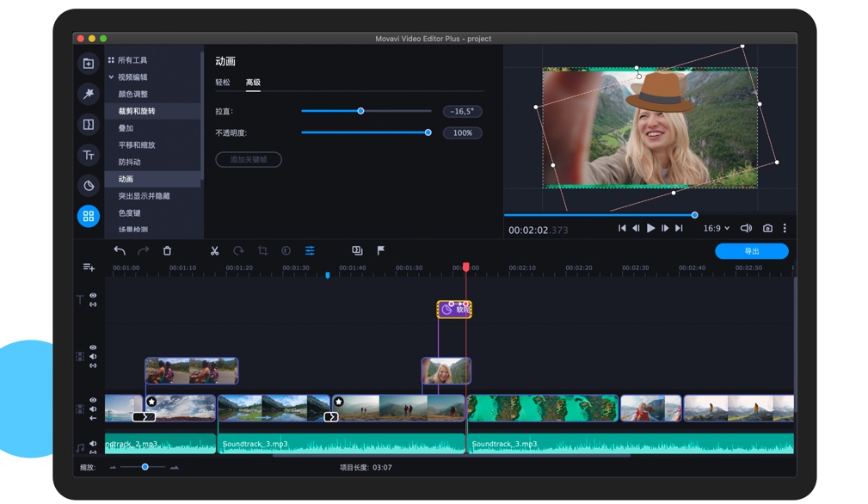Select the Rotate tool on the toolbar

click(x=238, y=250)
